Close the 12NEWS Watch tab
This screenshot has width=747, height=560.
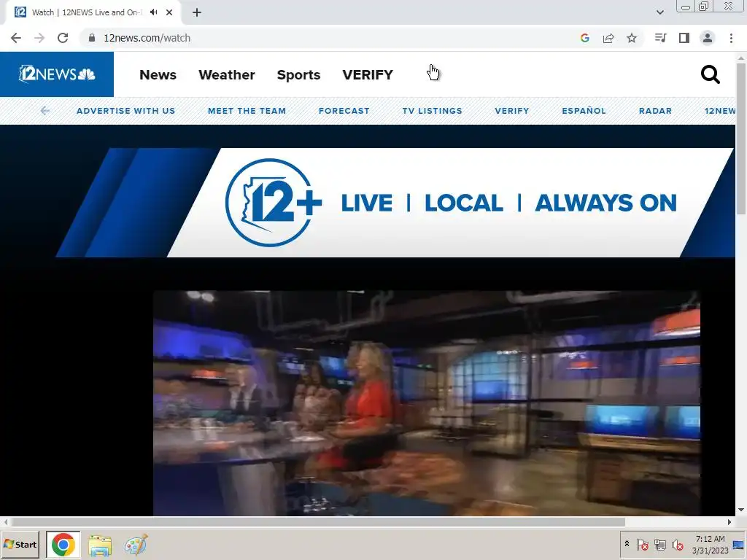click(169, 12)
